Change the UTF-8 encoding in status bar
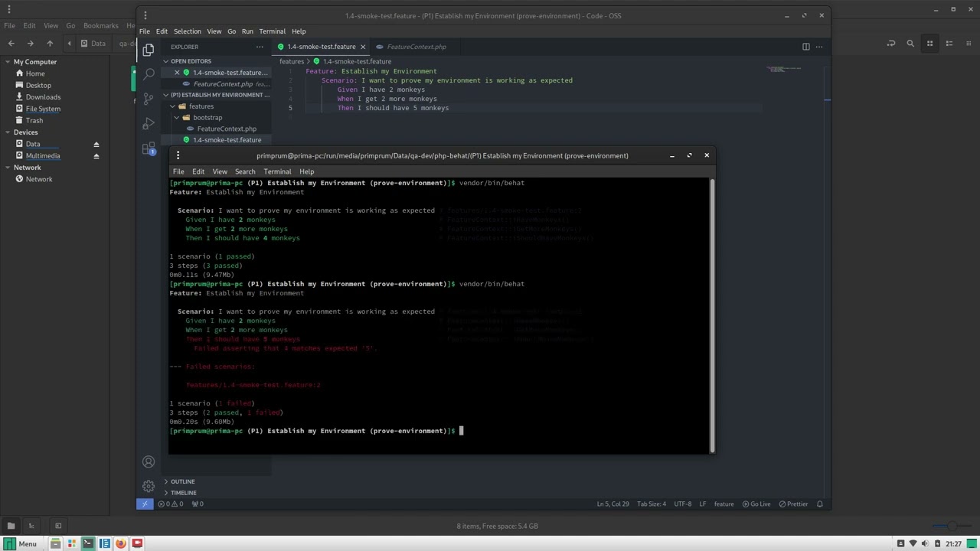The height and width of the screenshot is (551, 980). point(682,504)
